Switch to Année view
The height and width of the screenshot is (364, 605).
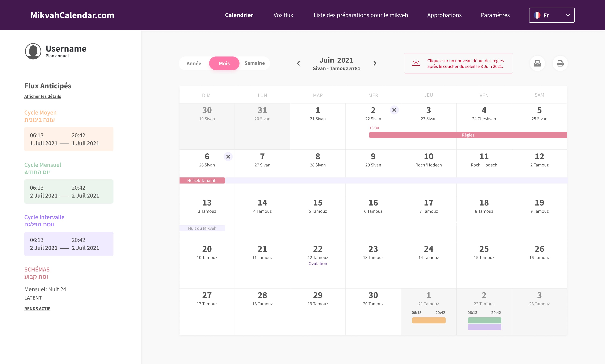[194, 64]
